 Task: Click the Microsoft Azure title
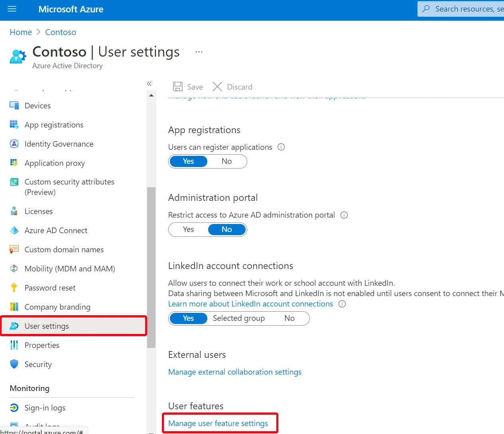click(x=71, y=9)
